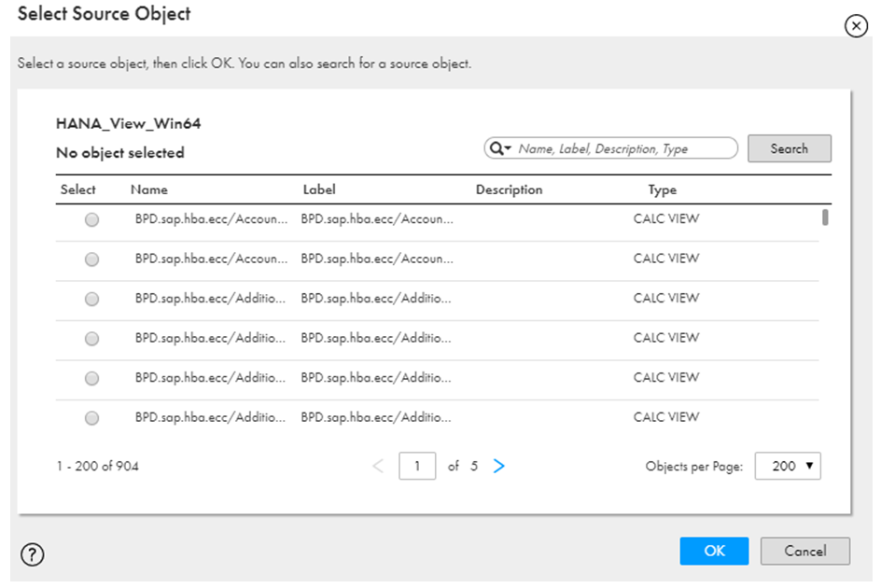Viewport: 881px width, 588px height.
Task: Confirm with the OK button
Action: tap(714, 551)
